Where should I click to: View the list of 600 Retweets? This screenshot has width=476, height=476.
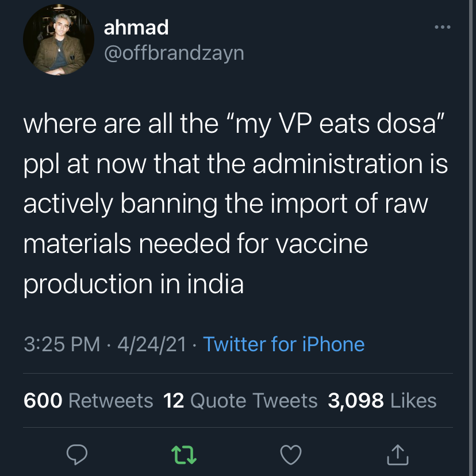coord(89,401)
